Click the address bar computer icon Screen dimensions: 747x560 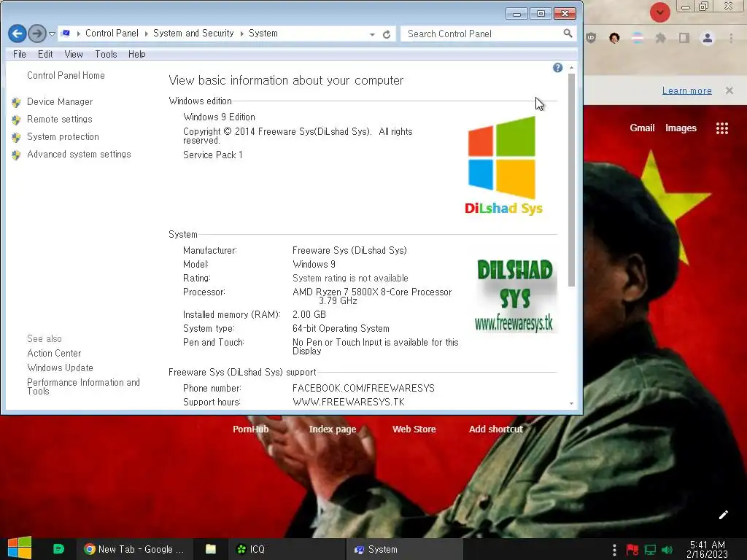point(66,34)
